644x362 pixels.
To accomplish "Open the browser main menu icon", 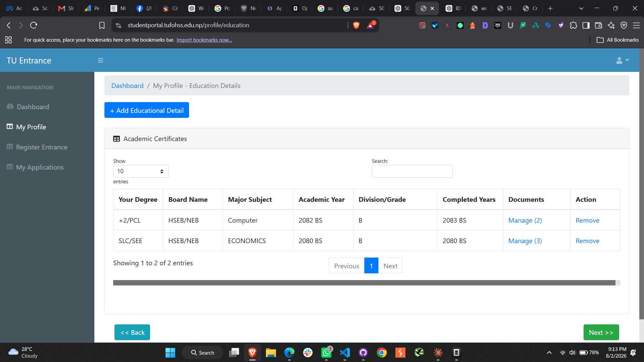I will point(636,25).
